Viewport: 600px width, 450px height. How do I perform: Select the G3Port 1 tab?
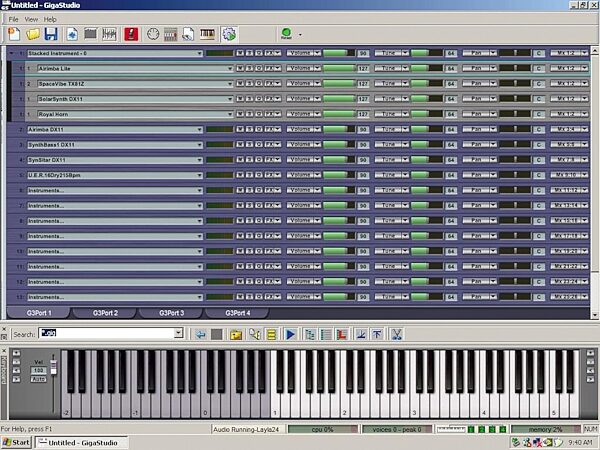coord(39,313)
